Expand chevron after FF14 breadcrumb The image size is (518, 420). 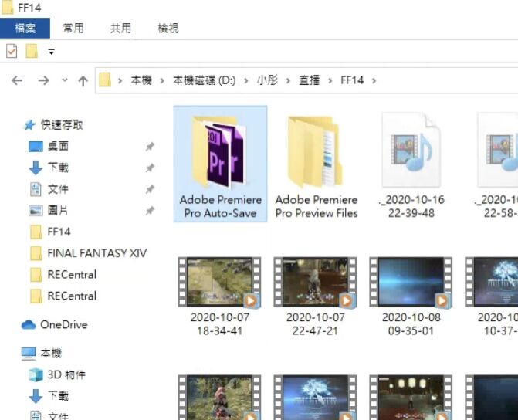tap(374, 80)
